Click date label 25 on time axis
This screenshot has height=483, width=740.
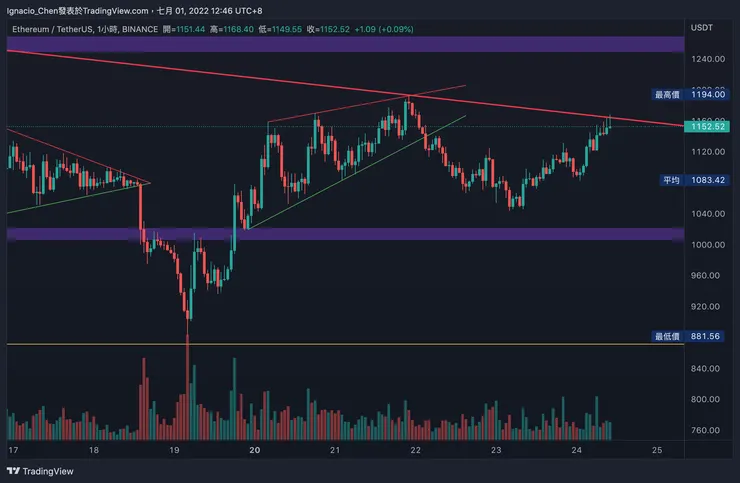pyautogui.click(x=657, y=450)
